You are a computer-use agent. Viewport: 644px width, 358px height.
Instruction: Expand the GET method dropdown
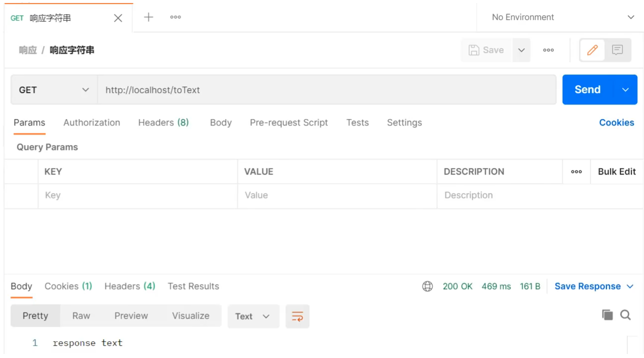click(53, 90)
